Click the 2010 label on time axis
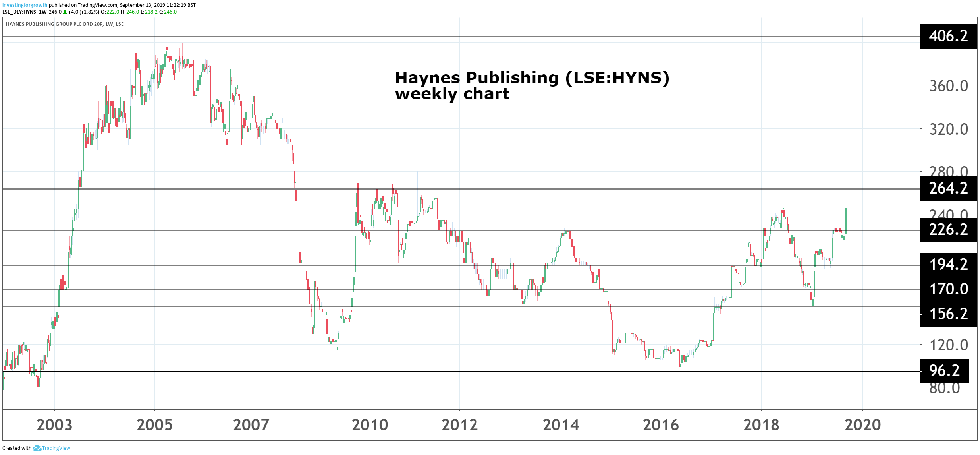 click(x=370, y=425)
